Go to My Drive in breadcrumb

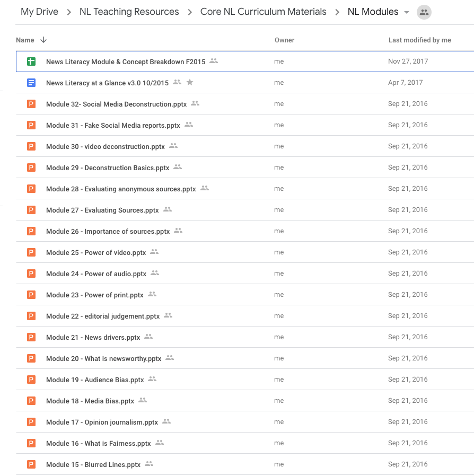[x=39, y=12]
